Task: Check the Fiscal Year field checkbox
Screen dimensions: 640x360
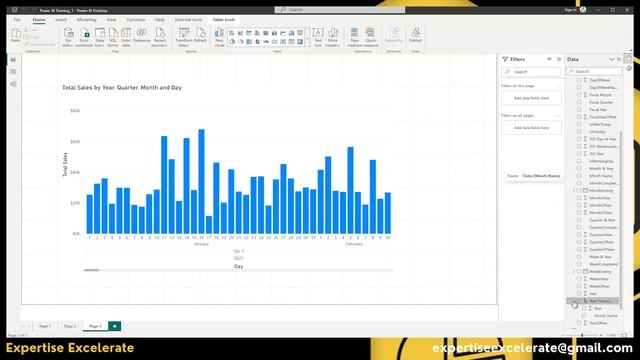Action: click(x=579, y=109)
